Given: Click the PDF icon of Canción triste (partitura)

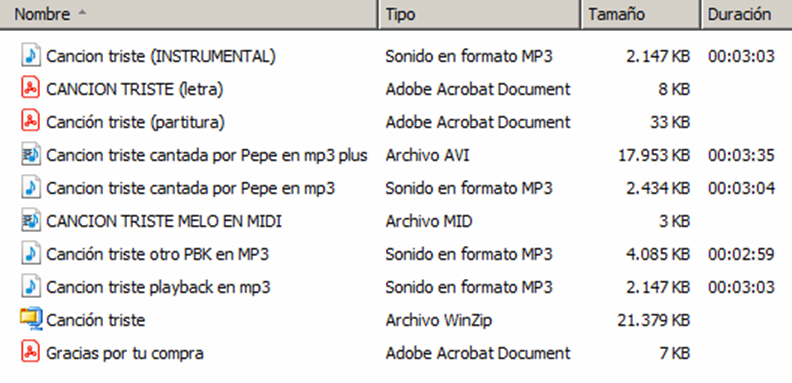Looking at the screenshot, I should 31,122.
